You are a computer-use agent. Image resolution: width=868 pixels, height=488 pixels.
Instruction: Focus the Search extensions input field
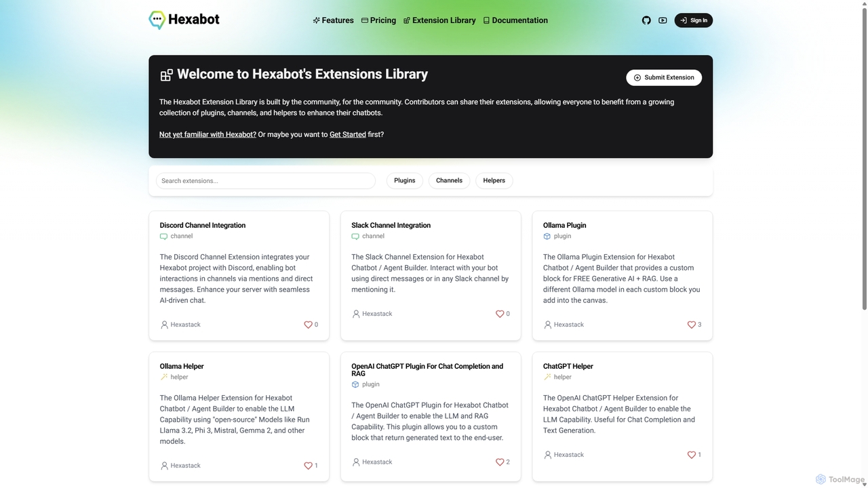click(x=266, y=181)
